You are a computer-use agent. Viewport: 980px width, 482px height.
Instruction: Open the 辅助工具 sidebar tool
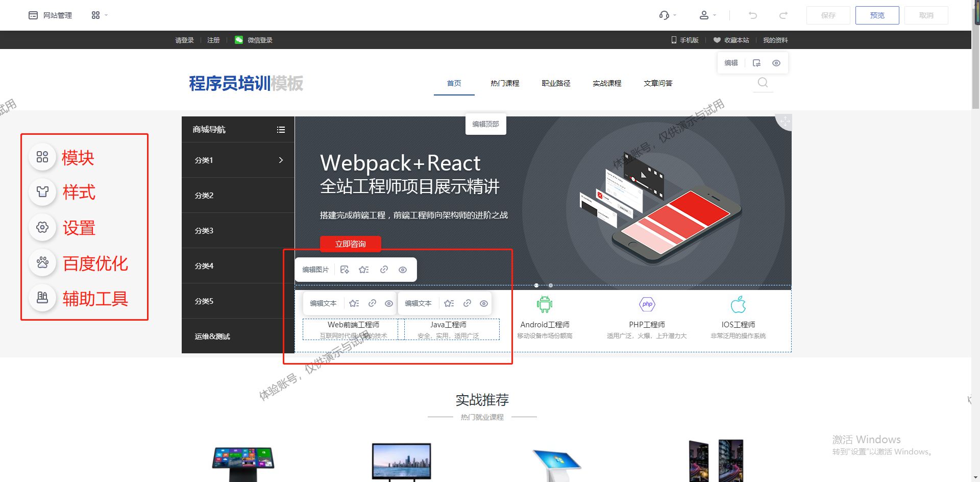click(42, 298)
